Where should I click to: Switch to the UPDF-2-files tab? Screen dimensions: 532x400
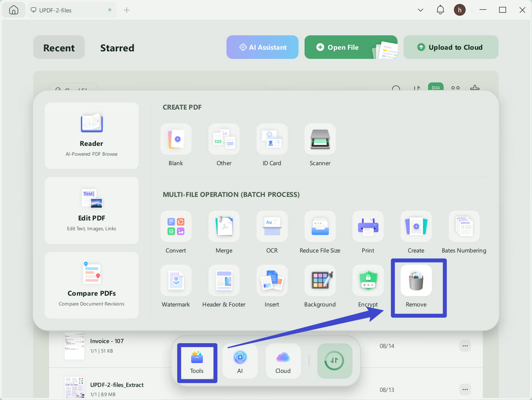pos(72,10)
